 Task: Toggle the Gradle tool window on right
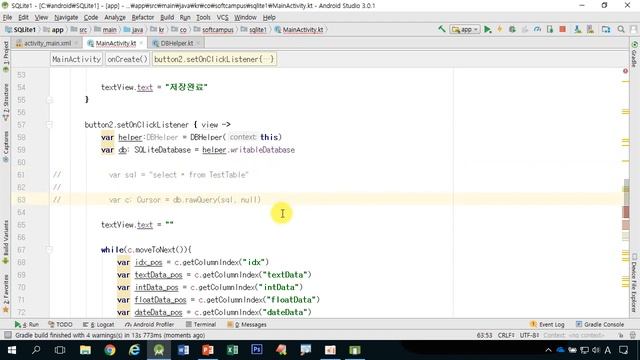(x=634, y=53)
